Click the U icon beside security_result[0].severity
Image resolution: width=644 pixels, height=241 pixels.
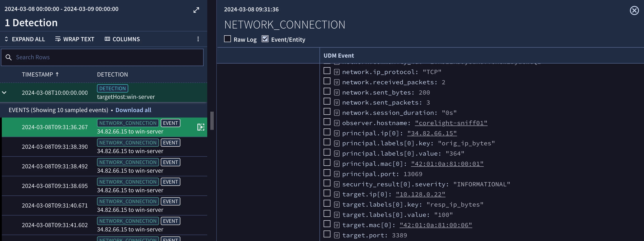[337, 184]
